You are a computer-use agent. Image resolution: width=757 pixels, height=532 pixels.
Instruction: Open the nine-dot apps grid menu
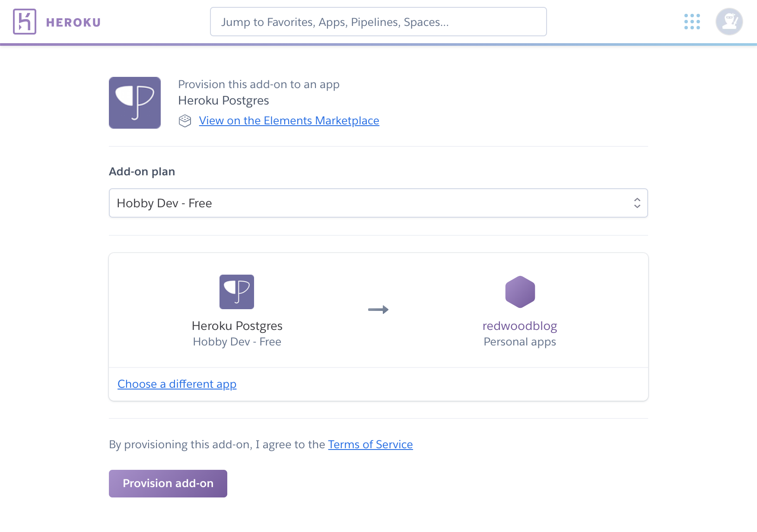(692, 22)
